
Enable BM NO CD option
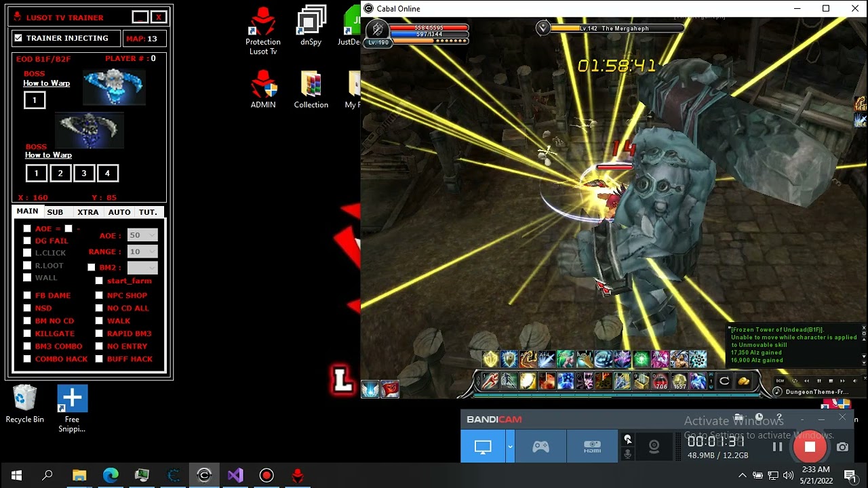[x=27, y=321]
